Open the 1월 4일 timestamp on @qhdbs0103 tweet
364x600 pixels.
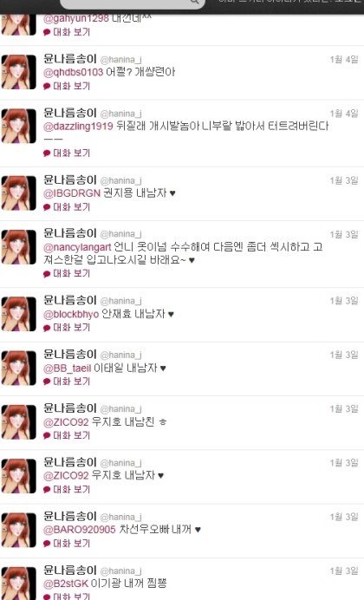[344, 59]
